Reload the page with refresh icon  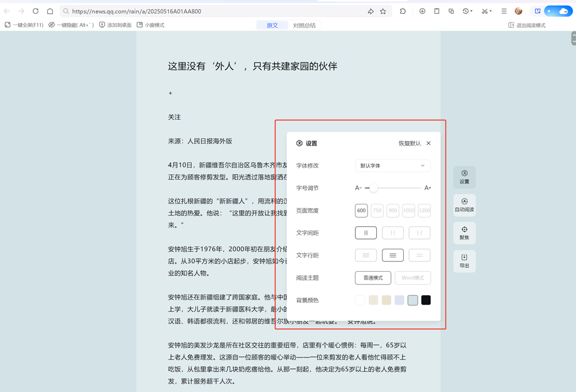tap(36, 11)
